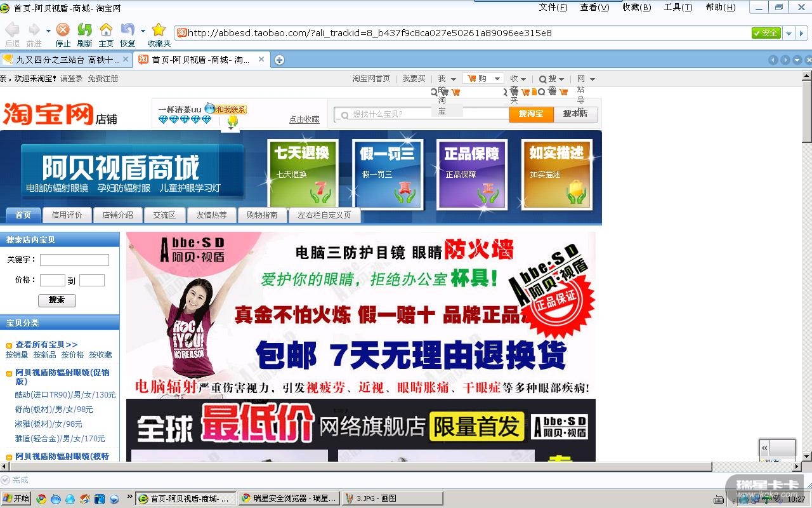The image size is (812, 508).
Task: Click the 查看所有宝贝>> link
Action: coord(47,344)
